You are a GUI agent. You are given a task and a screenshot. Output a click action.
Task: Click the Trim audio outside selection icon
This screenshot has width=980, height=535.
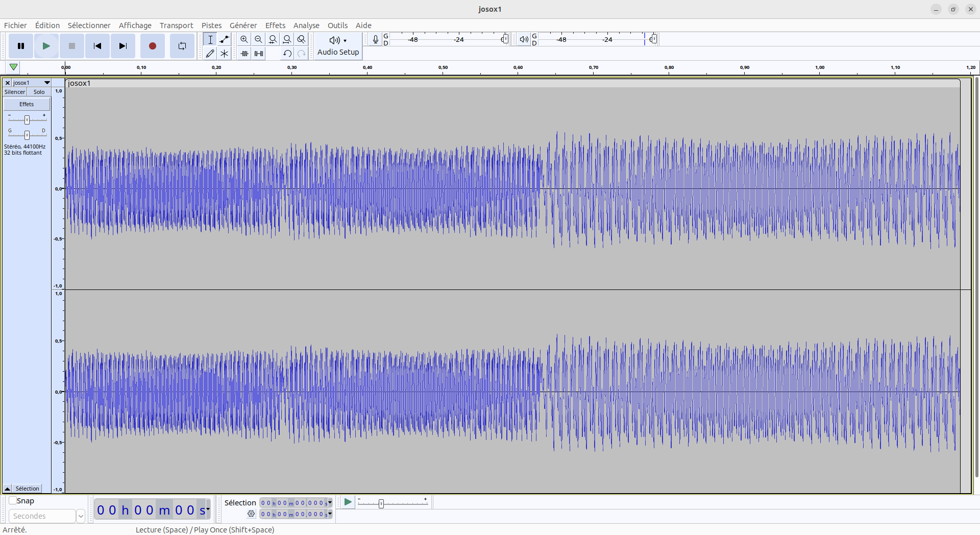(x=244, y=53)
